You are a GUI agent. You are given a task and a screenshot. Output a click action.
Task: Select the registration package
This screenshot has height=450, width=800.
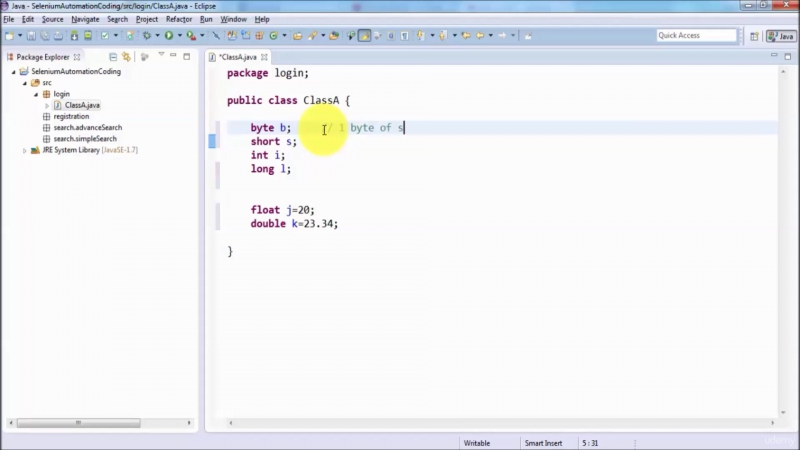[71, 116]
